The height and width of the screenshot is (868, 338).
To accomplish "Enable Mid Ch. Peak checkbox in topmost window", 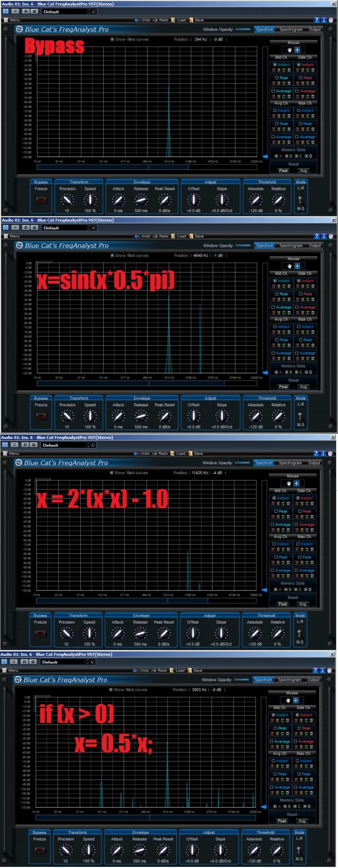I will click(281, 77).
